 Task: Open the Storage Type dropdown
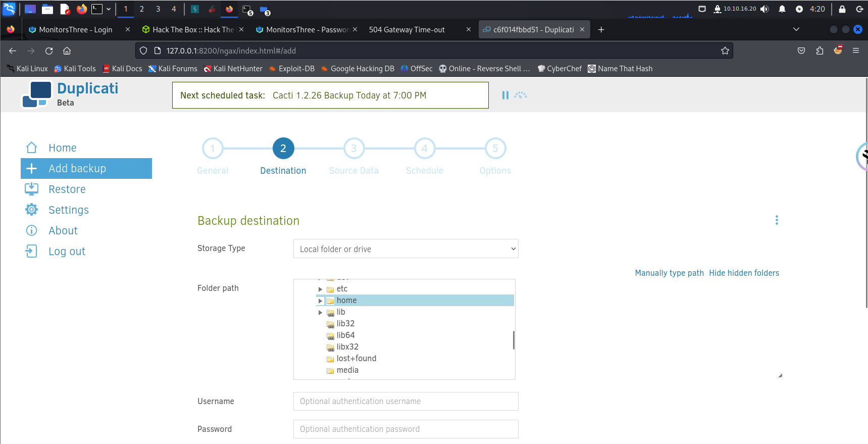point(405,249)
